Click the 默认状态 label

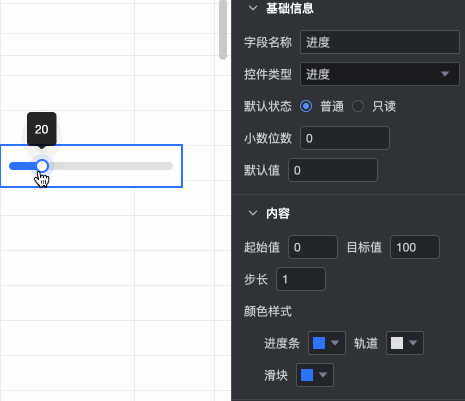click(268, 106)
